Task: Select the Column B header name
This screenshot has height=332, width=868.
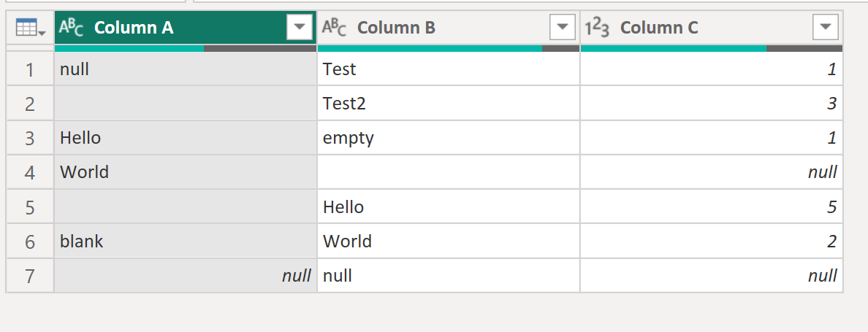Action: [x=396, y=28]
